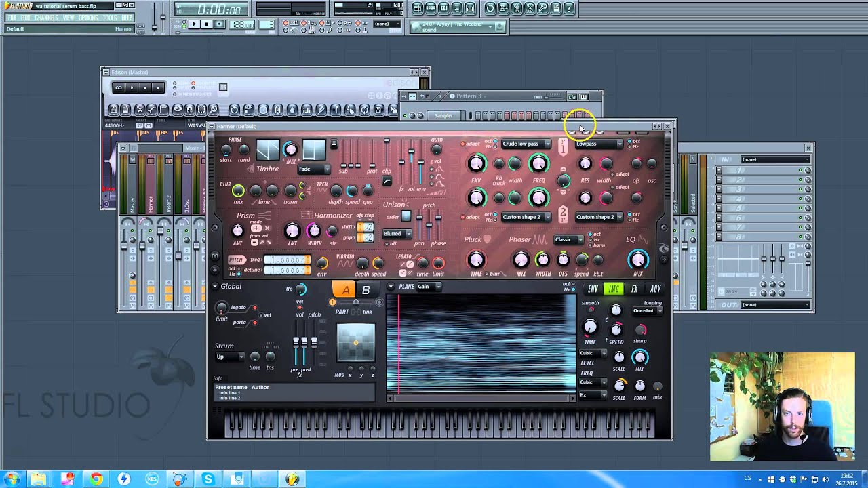The image size is (868, 488).
Task: Click the FL Studio play button
Action: [195, 24]
